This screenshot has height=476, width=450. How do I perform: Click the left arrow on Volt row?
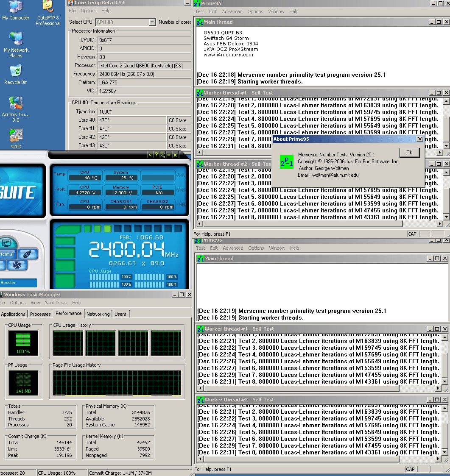pos(179,190)
